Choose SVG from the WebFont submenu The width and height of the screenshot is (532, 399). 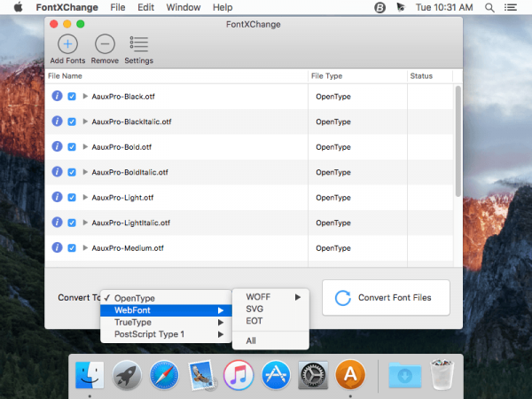click(270, 309)
